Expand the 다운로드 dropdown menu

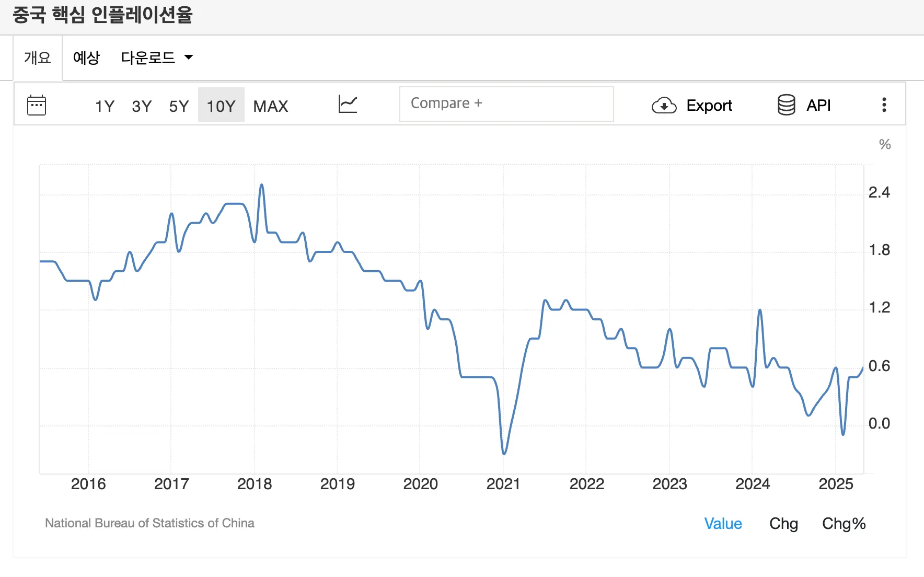click(x=157, y=57)
